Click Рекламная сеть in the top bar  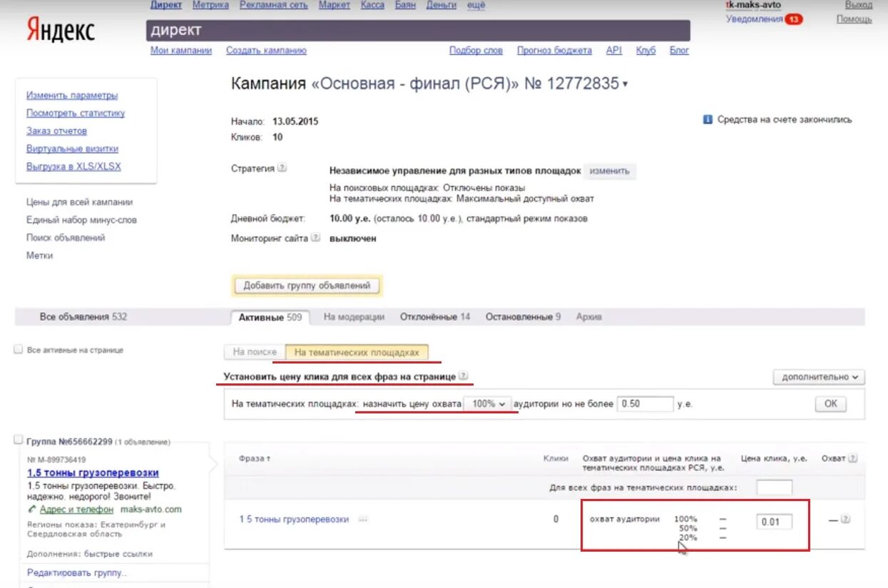[x=274, y=5]
